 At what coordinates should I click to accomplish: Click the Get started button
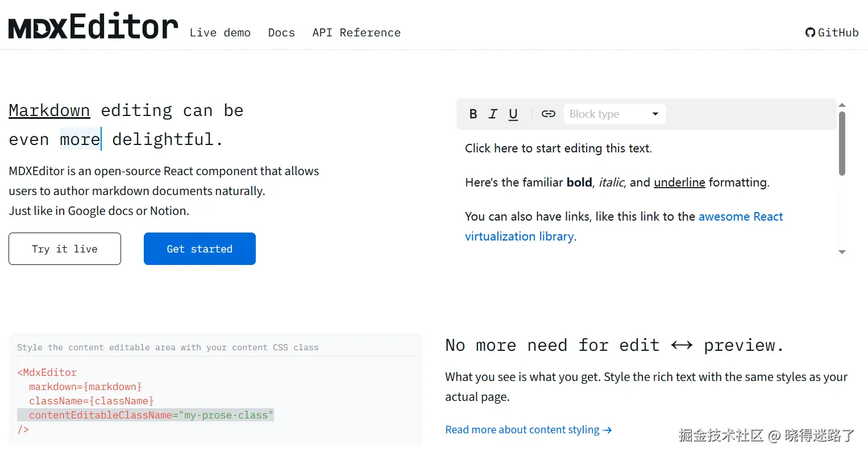pos(200,248)
